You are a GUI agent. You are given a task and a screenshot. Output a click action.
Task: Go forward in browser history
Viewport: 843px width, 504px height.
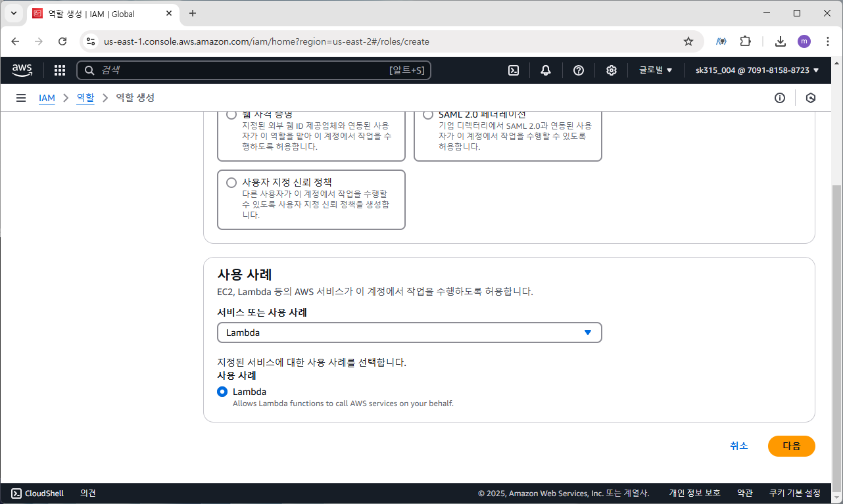pos(39,41)
